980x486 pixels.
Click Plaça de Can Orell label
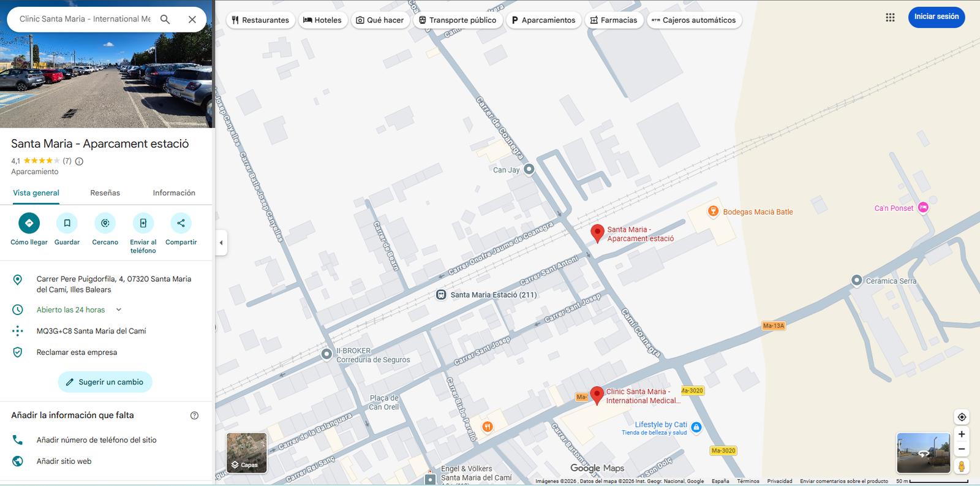pos(384,402)
